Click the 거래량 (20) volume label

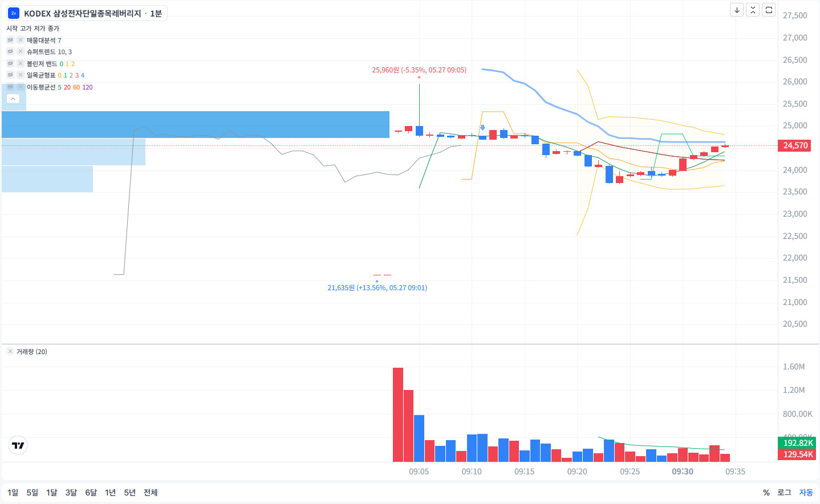[x=32, y=352]
